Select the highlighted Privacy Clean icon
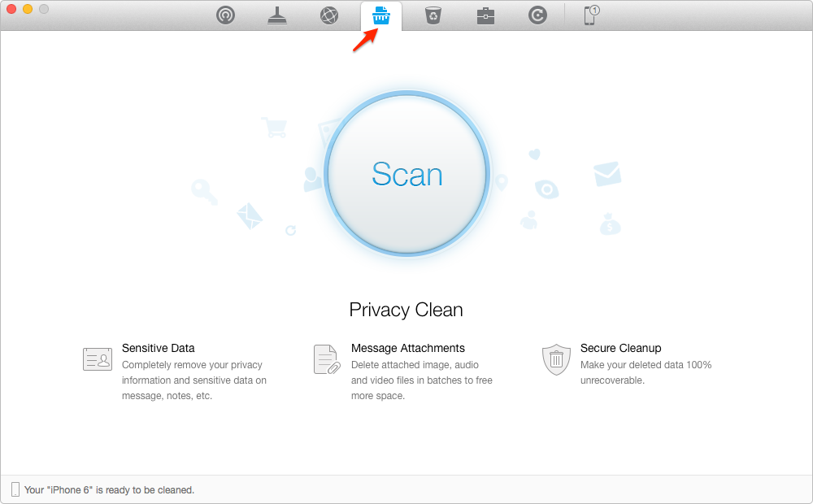 pyautogui.click(x=380, y=15)
